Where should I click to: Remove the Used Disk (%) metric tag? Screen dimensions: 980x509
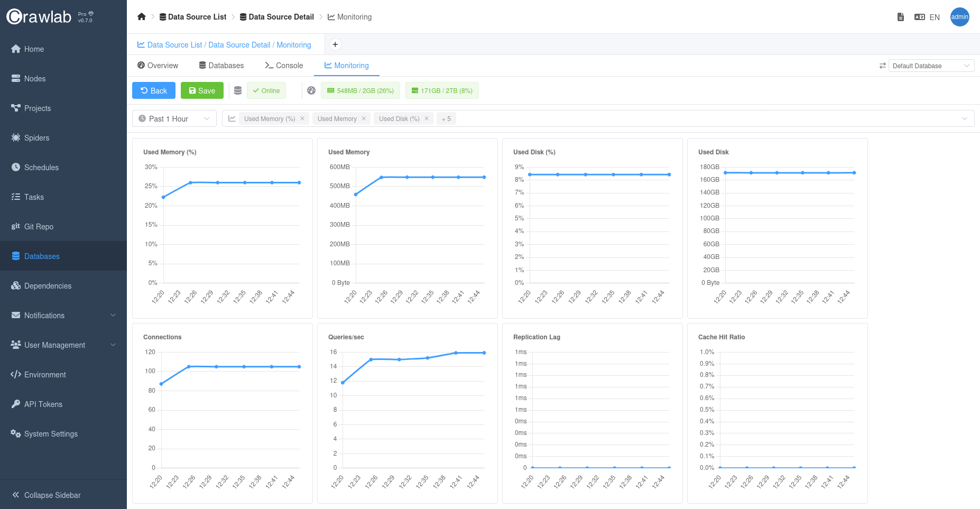pyautogui.click(x=426, y=118)
